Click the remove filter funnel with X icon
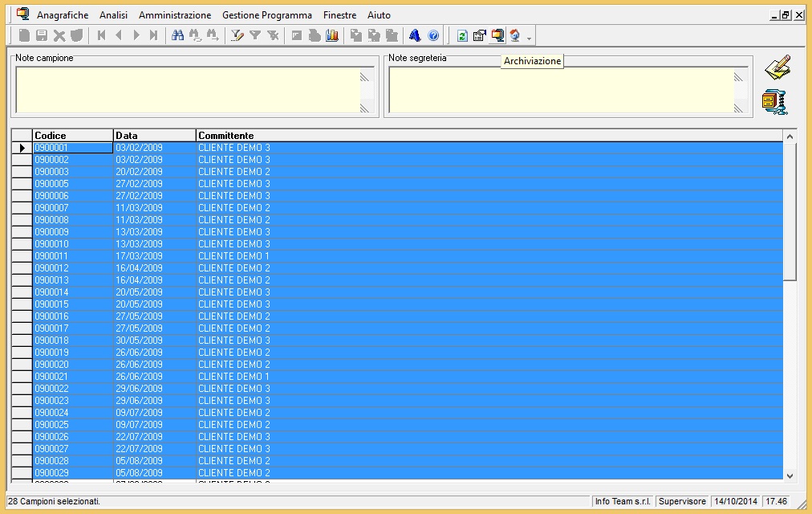Image resolution: width=812 pixels, height=514 pixels. [x=272, y=35]
